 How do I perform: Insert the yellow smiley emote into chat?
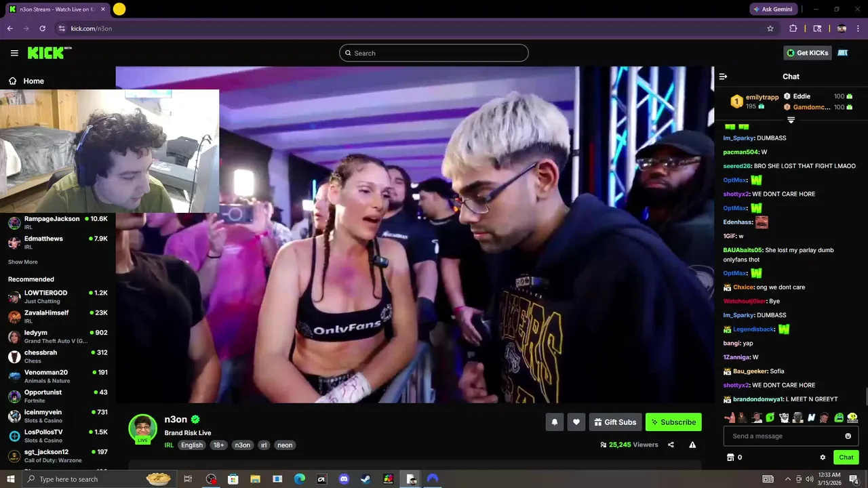(852, 418)
